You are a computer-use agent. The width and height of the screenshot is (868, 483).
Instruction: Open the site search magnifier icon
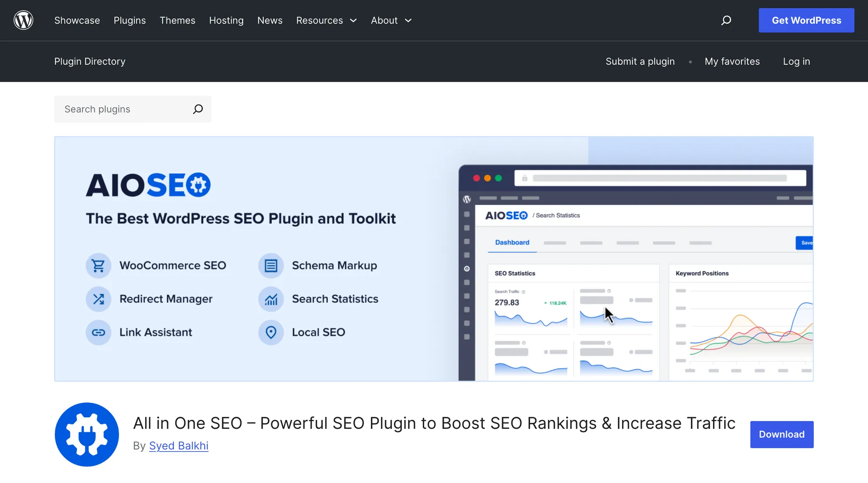tap(726, 21)
